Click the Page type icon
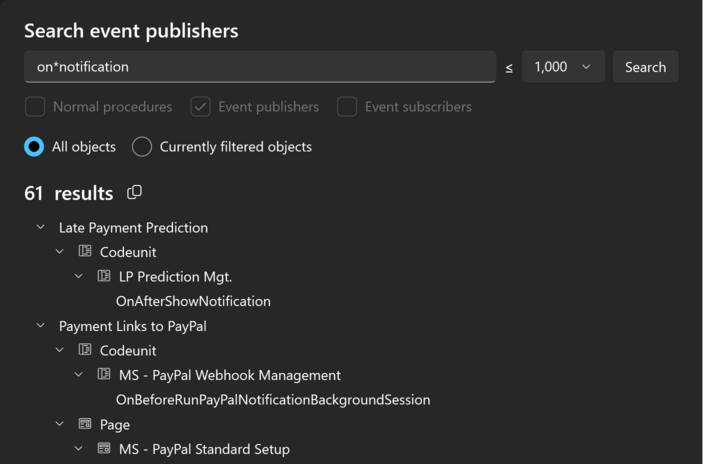The width and height of the screenshot is (703, 464). tap(85, 424)
